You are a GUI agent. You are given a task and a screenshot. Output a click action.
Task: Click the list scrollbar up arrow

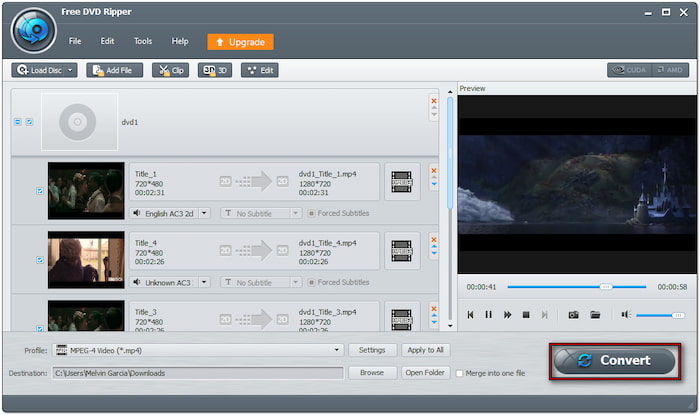pos(450,92)
